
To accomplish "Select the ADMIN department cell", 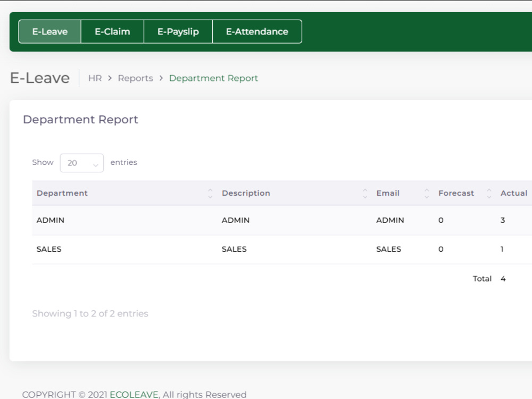I will click(50, 220).
